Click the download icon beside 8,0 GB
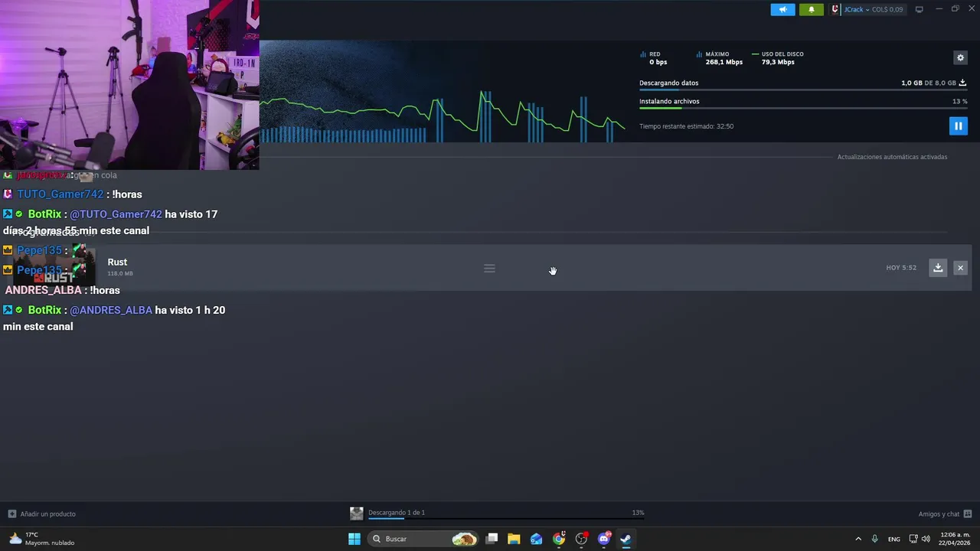The height and width of the screenshot is (551, 980). pyautogui.click(x=963, y=83)
